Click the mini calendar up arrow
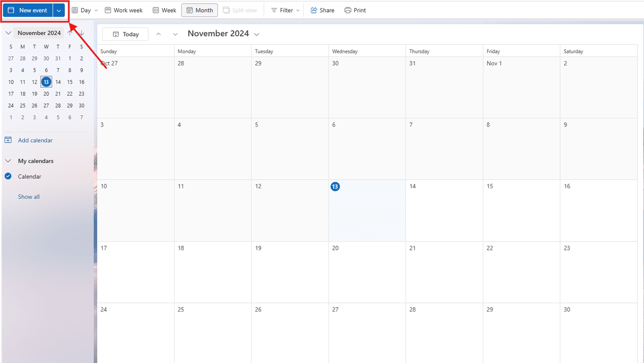644x363 pixels. point(69,32)
